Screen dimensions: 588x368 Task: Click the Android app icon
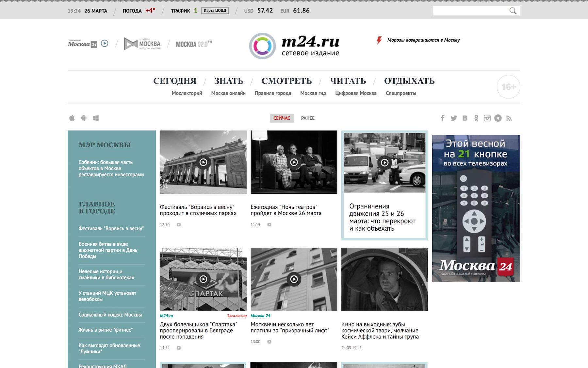(84, 118)
